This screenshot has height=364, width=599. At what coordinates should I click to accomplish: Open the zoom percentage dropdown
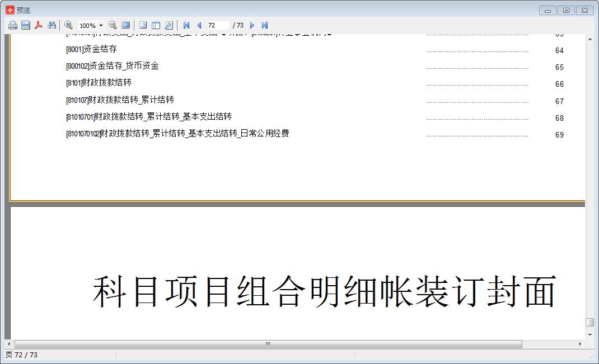coord(101,25)
